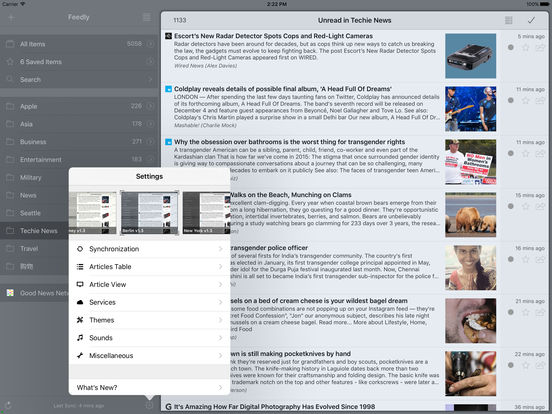
Task: Open Services settings
Action: tap(150, 302)
